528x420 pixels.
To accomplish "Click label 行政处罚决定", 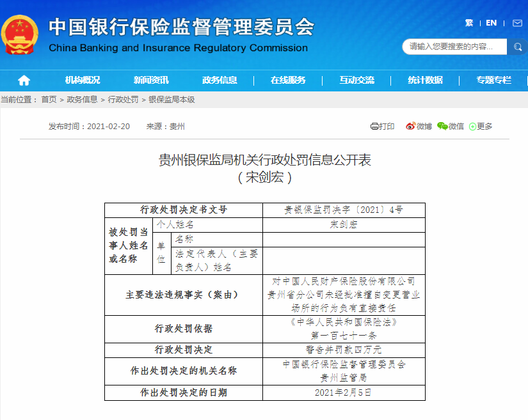I will [x=184, y=350].
